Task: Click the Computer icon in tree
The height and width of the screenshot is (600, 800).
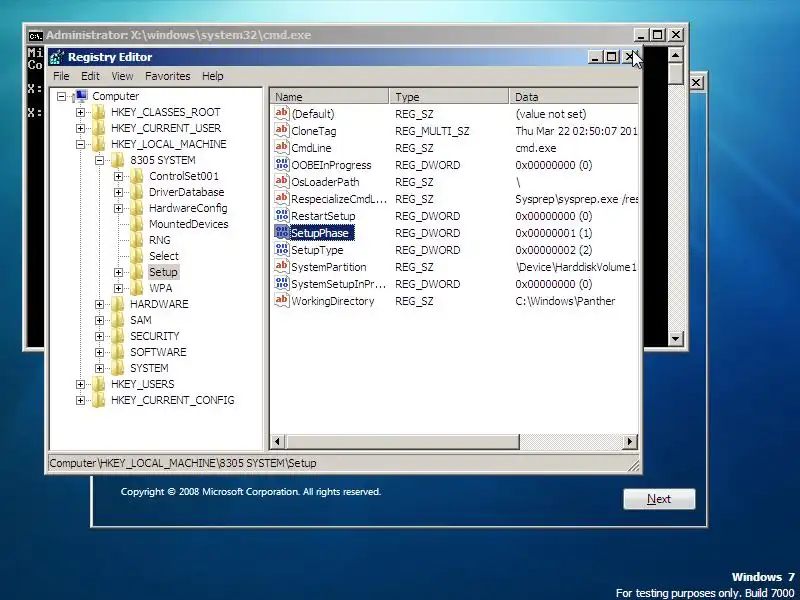Action: tap(81, 95)
